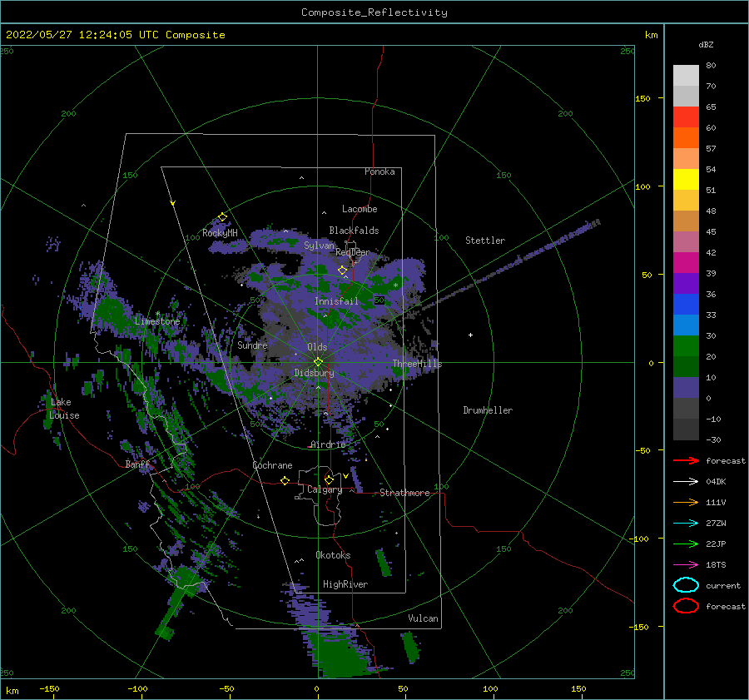Click the Lacombe city label

(360, 209)
